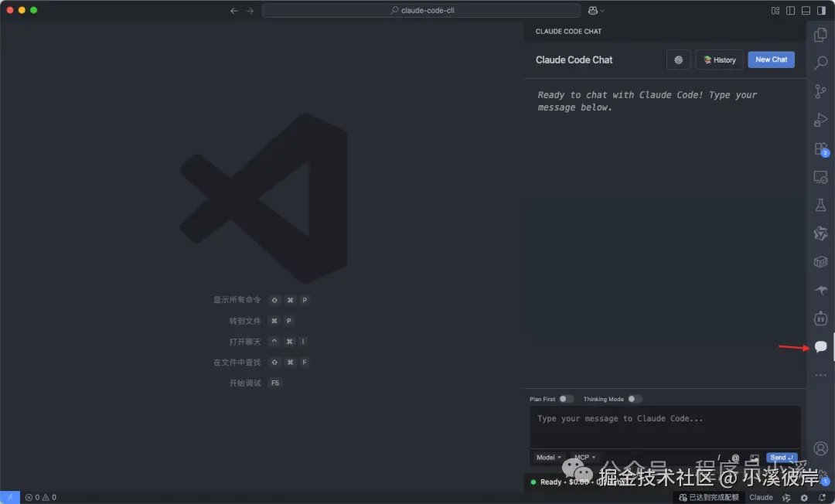This screenshot has height=504, width=835.
Task: Open slash commands with / button
Action: 719,457
